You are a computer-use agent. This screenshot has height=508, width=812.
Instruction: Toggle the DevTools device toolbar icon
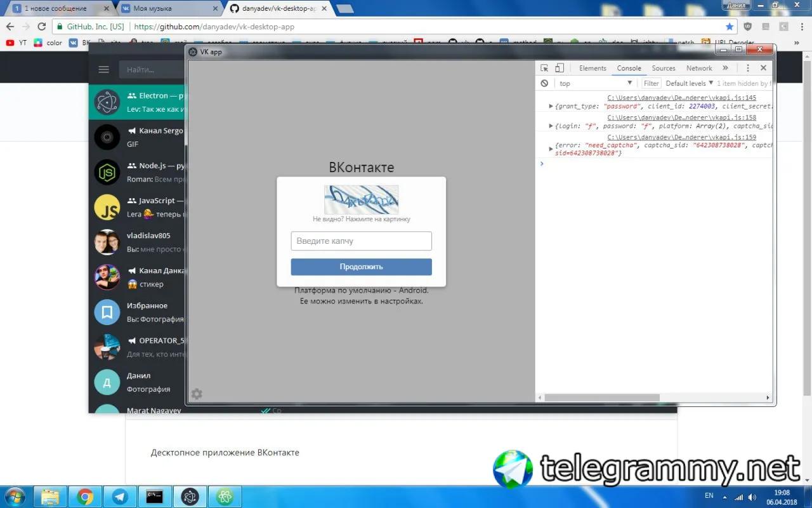tap(560, 68)
